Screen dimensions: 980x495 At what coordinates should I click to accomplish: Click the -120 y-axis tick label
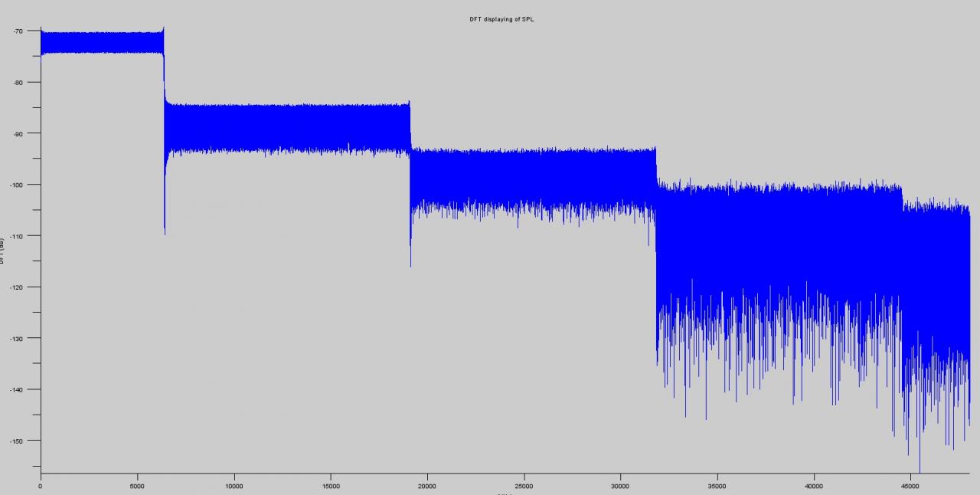[x=15, y=287]
